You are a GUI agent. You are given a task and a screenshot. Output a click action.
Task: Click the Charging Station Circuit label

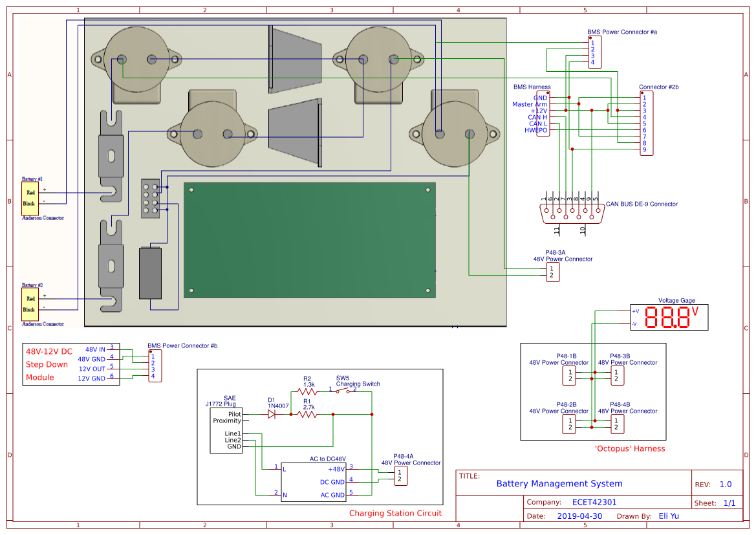395,513
